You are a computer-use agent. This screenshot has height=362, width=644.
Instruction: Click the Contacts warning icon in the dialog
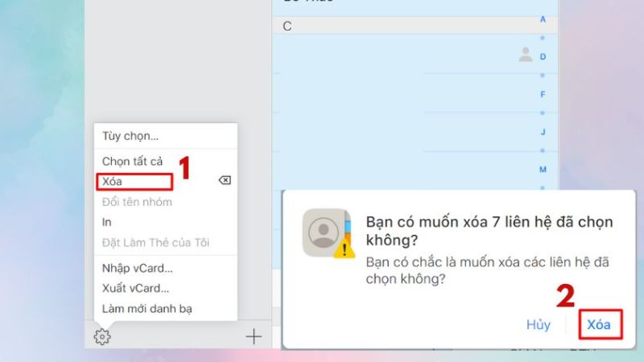coord(328,233)
